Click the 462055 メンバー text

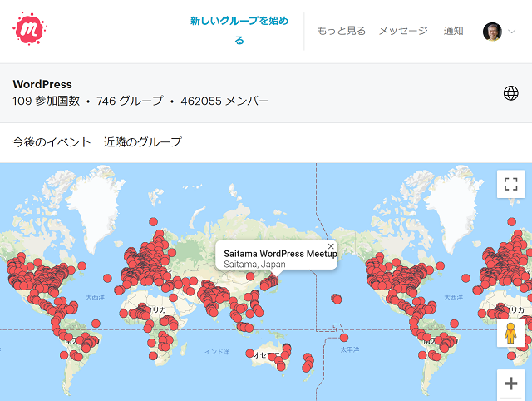point(224,101)
